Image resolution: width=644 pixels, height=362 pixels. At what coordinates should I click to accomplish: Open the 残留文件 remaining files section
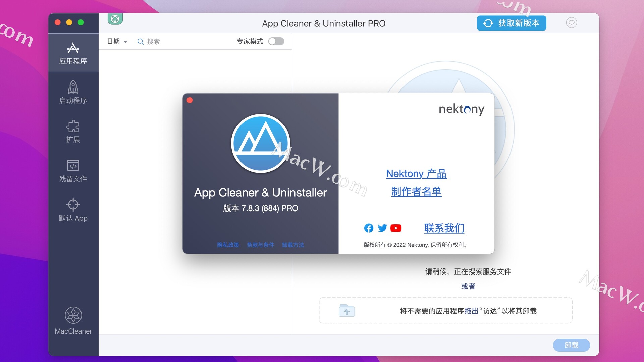[73, 171]
